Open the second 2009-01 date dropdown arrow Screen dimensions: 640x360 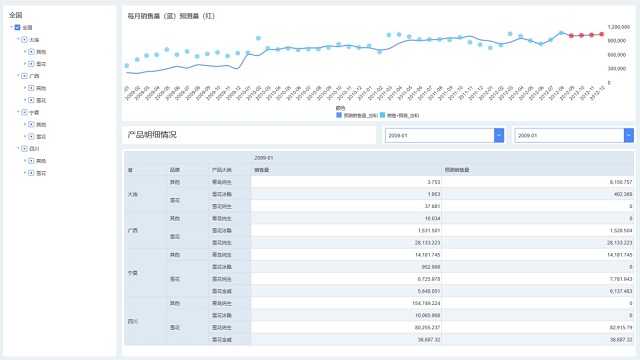629,135
